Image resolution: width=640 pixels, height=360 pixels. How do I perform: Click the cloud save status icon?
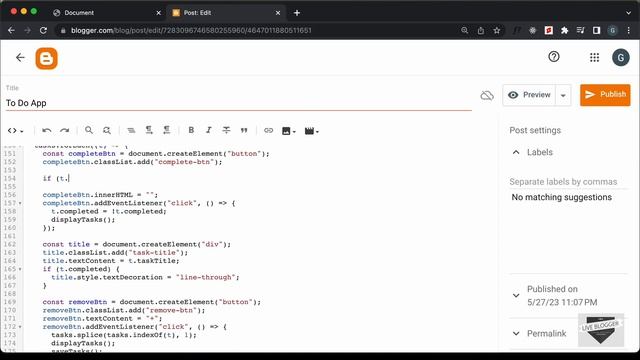coord(487,96)
